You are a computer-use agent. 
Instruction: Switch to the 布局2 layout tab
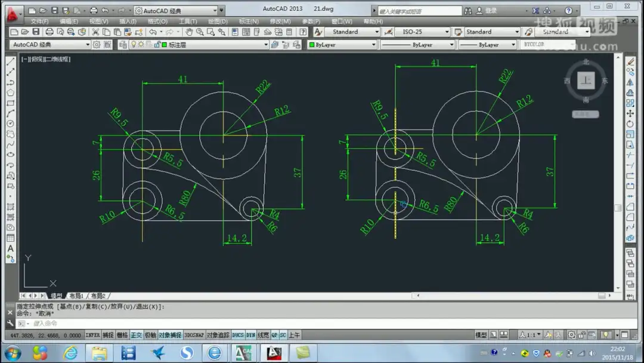click(98, 296)
